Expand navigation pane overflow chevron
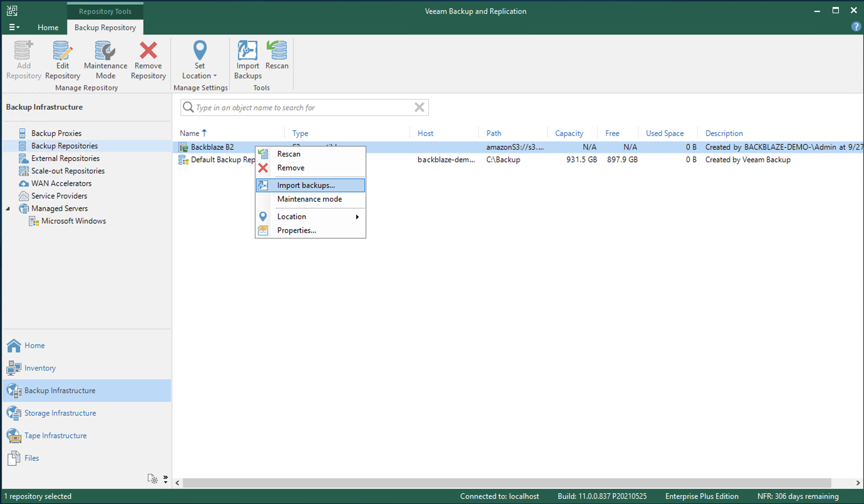 point(166,479)
